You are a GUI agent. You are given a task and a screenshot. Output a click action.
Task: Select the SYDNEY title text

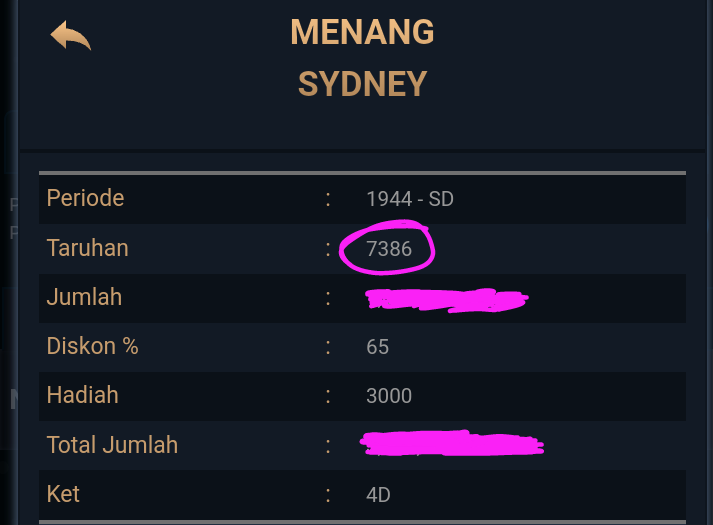point(362,84)
